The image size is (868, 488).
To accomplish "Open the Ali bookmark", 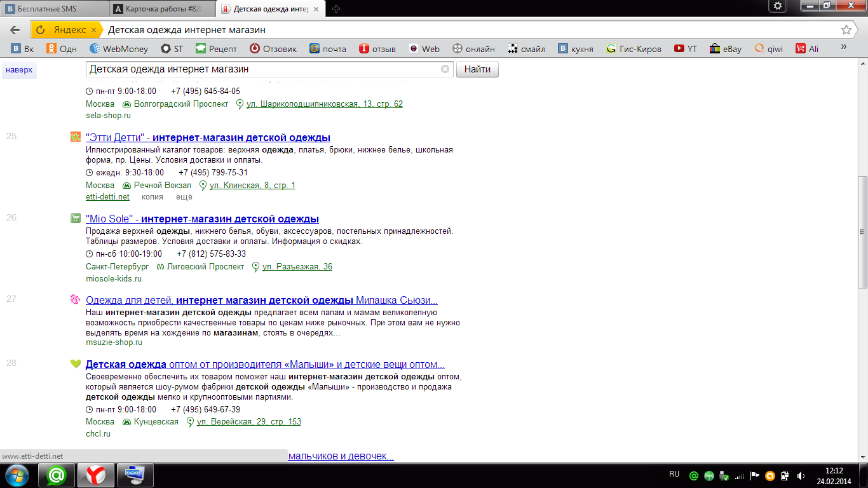I will coord(807,48).
